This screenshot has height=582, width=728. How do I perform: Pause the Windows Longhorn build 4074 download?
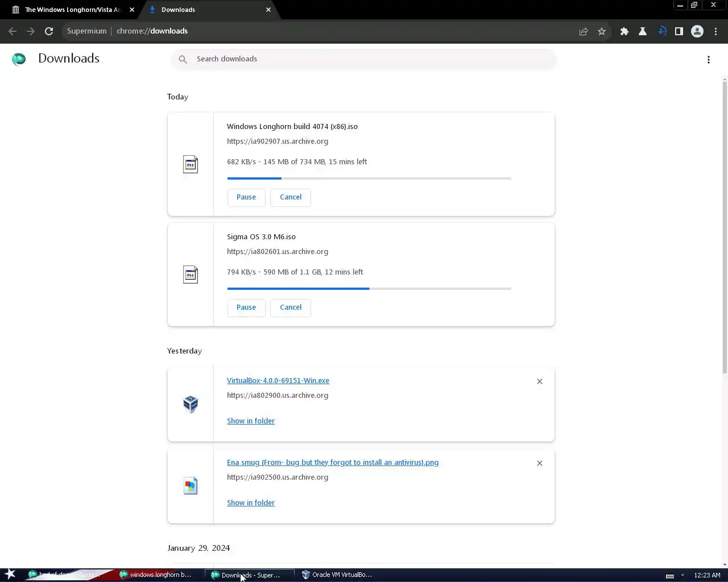(x=246, y=197)
